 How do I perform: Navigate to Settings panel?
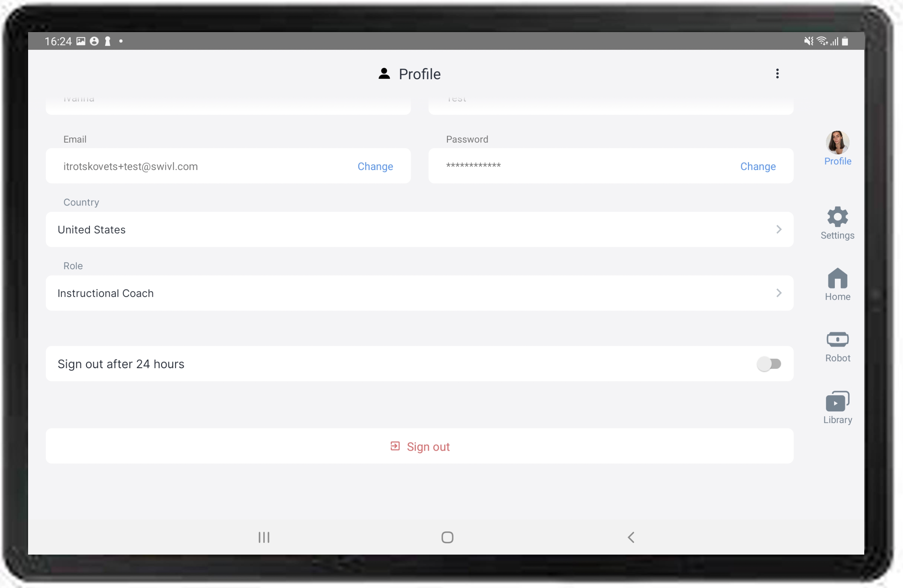[x=837, y=223]
